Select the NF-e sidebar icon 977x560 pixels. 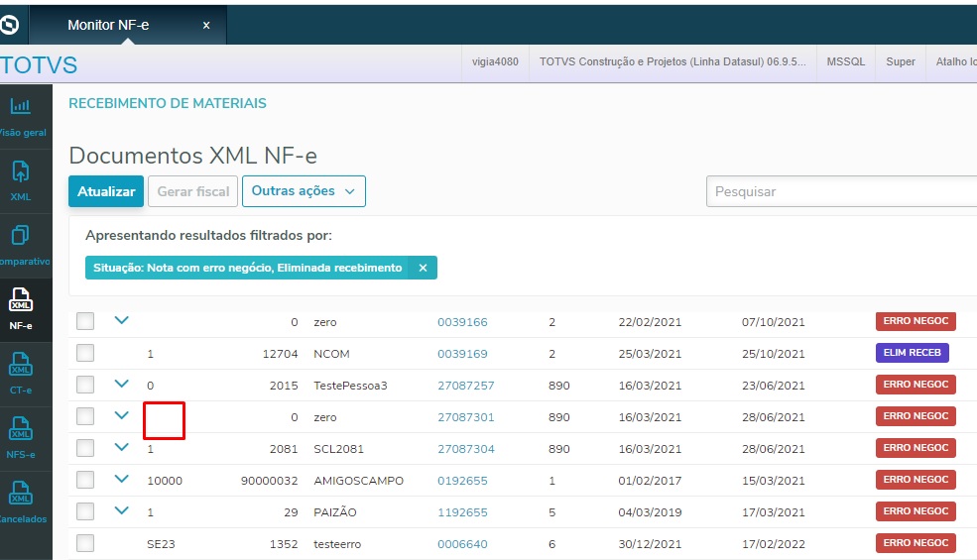(x=20, y=299)
